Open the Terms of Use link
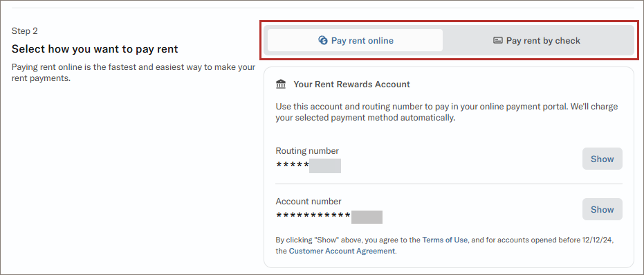The width and height of the screenshot is (644, 275). pos(445,240)
